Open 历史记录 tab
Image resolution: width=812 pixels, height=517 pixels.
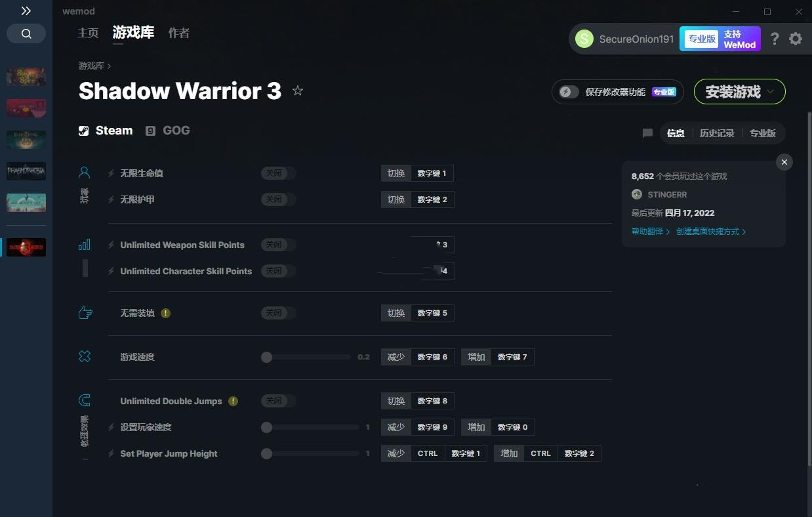[x=716, y=133]
